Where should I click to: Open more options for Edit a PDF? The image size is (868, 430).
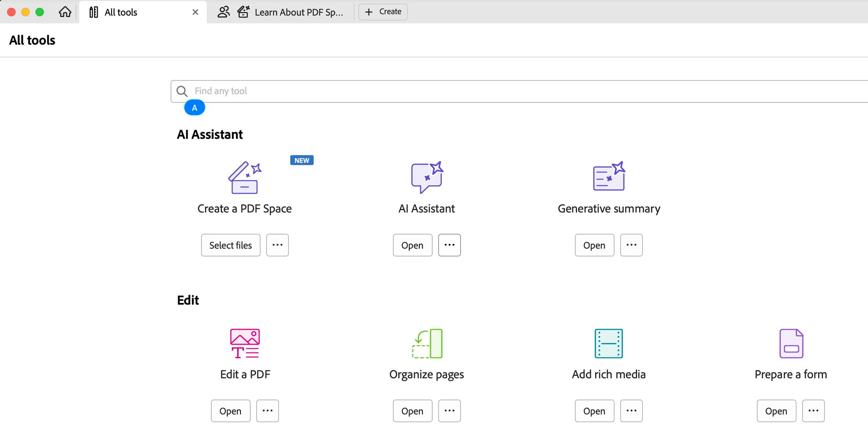[268, 411]
